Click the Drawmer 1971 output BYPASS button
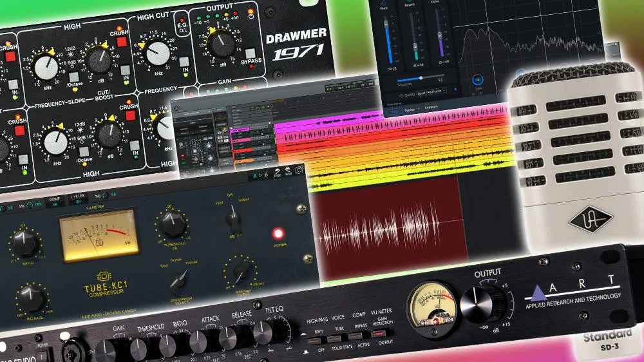The height and width of the screenshot is (362, 644). (250, 53)
